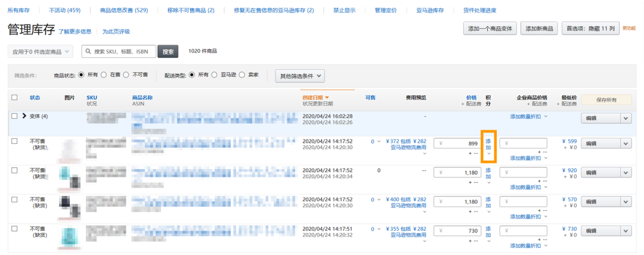
Task: Click the sort arrow beside 创建日期 header
Action: tap(327, 97)
